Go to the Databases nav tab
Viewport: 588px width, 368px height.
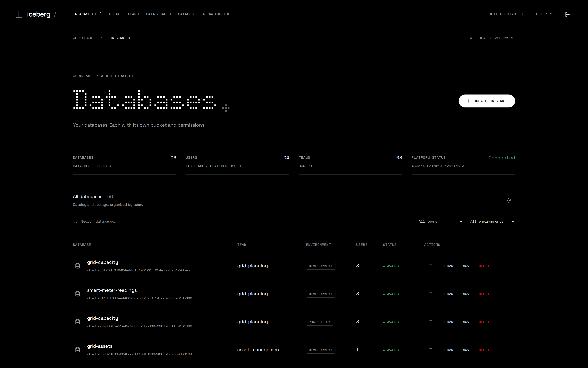click(x=85, y=14)
